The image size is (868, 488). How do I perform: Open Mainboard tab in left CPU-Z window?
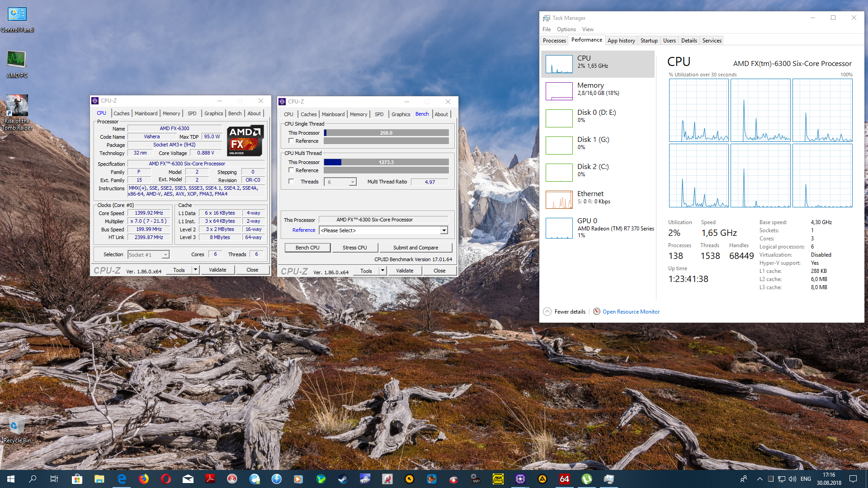tap(146, 113)
